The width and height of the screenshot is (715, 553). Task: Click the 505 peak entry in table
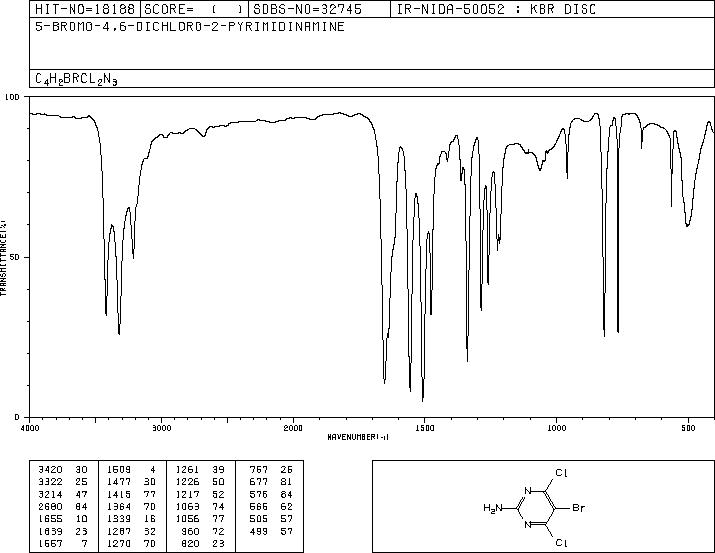pyautogui.click(x=271, y=519)
